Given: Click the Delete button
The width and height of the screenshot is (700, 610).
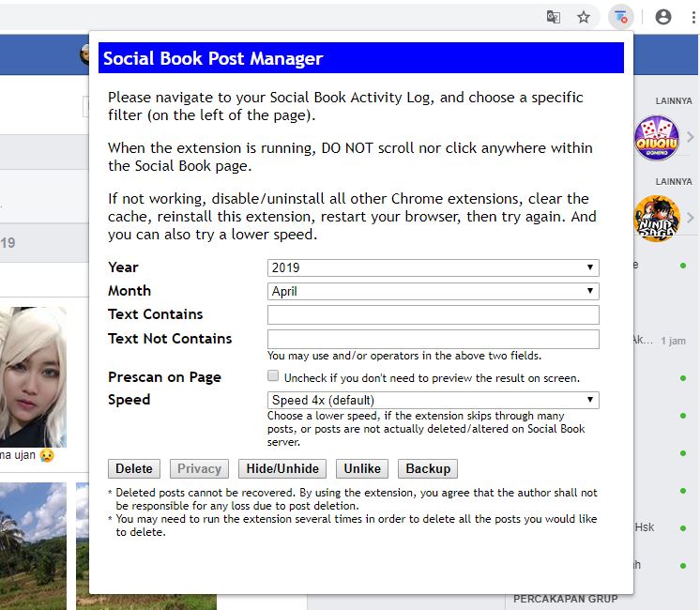Looking at the screenshot, I should pyautogui.click(x=134, y=468).
